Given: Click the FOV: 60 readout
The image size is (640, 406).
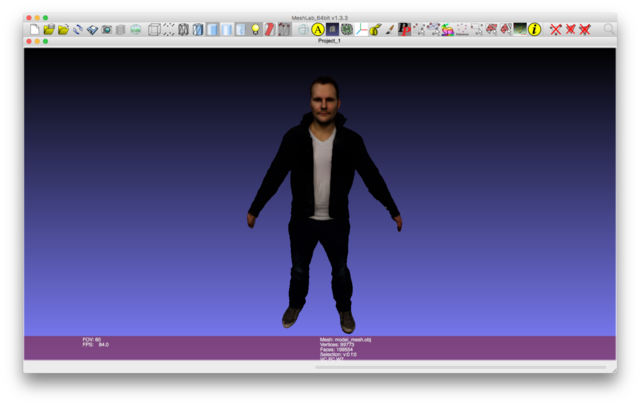Looking at the screenshot, I should [x=91, y=339].
